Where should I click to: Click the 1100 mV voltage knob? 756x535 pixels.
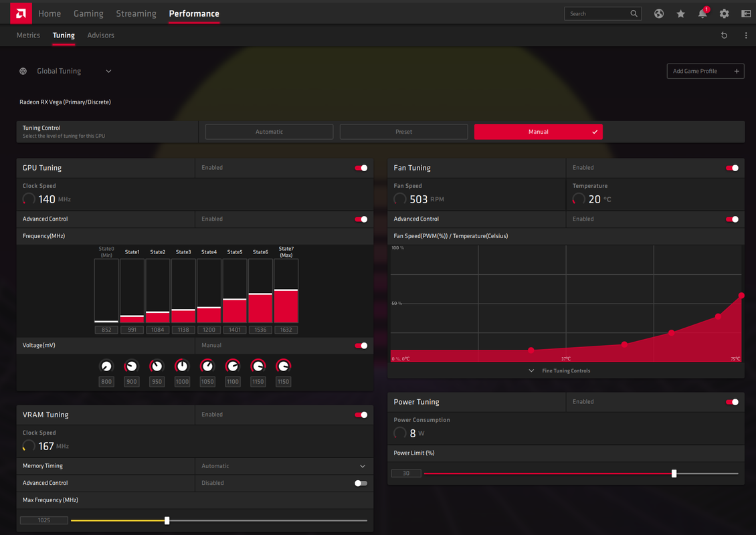232,366
